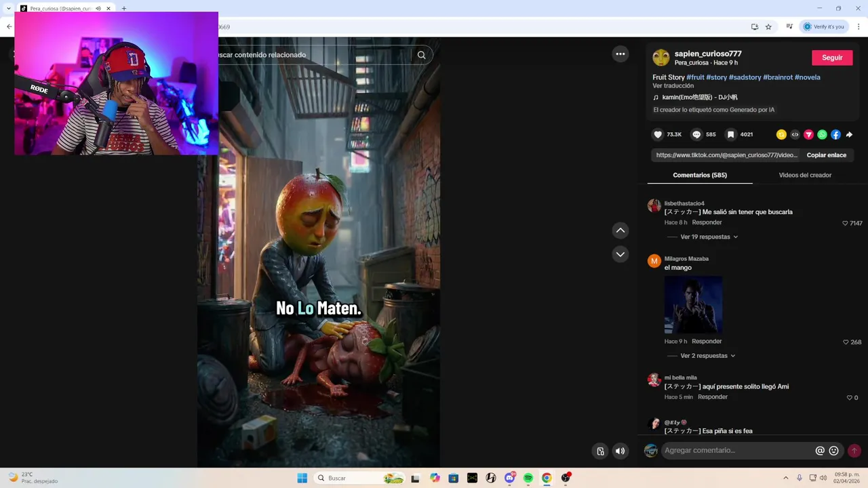The image size is (868, 488).
Task: Click the install app icon in address bar
Action: [x=755, y=26]
